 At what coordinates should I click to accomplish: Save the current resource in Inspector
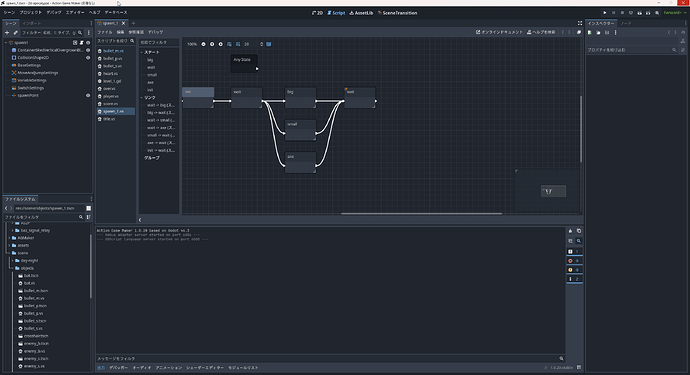pyautogui.click(x=607, y=33)
